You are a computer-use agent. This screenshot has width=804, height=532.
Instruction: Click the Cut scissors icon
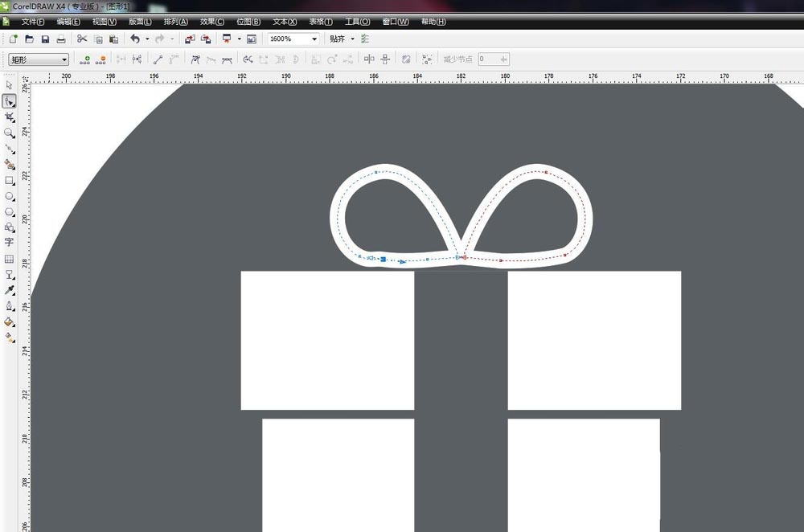(82, 39)
